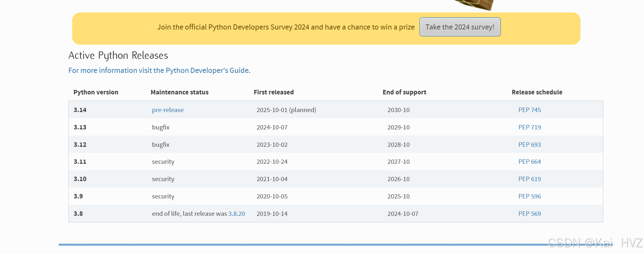Select the 2029-10 end of support value
The height and width of the screenshot is (254, 644).
399,127
